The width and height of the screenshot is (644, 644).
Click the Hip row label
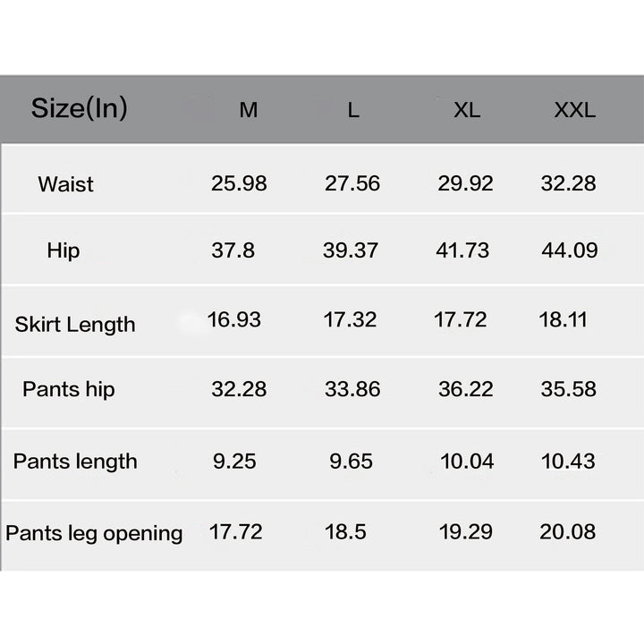pos(64,251)
